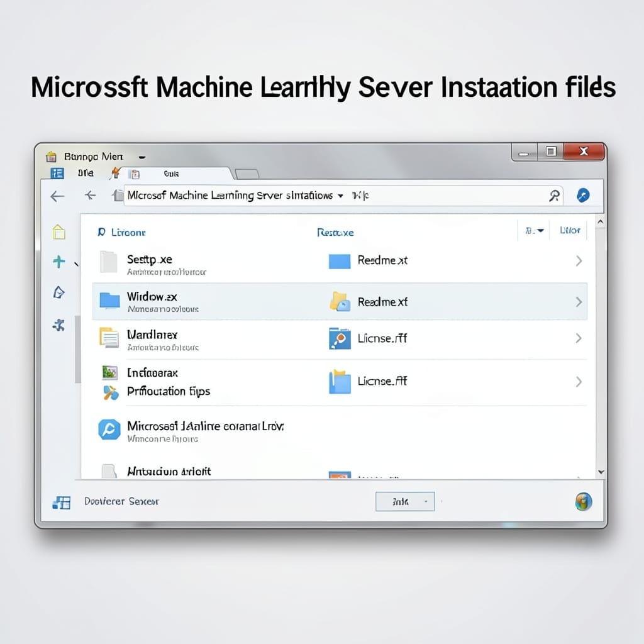Select the lower Licnse.Fff file name
Viewport: 644px width, 644px height.
382,381
